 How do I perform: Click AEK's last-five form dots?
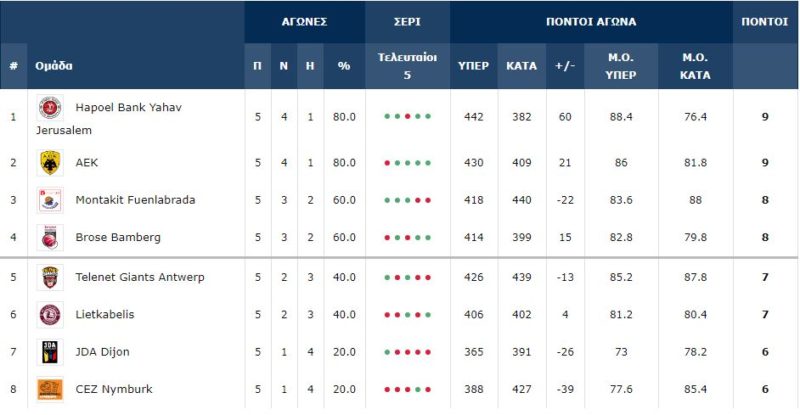pyautogui.click(x=407, y=162)
